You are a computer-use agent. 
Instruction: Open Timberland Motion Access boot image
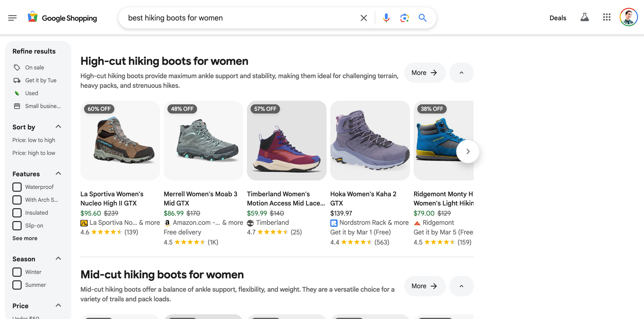pos(286,140)
